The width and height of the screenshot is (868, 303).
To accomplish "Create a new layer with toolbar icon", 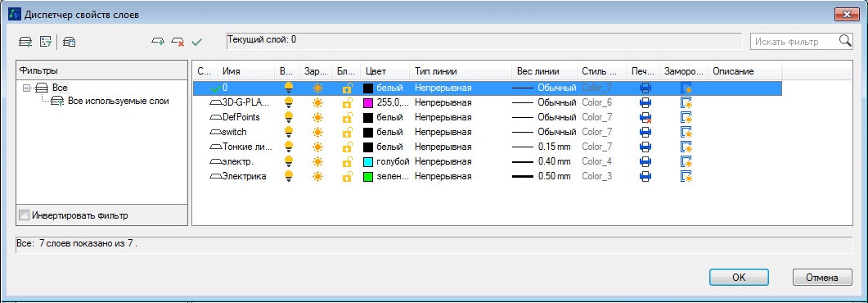I will 159,41.
